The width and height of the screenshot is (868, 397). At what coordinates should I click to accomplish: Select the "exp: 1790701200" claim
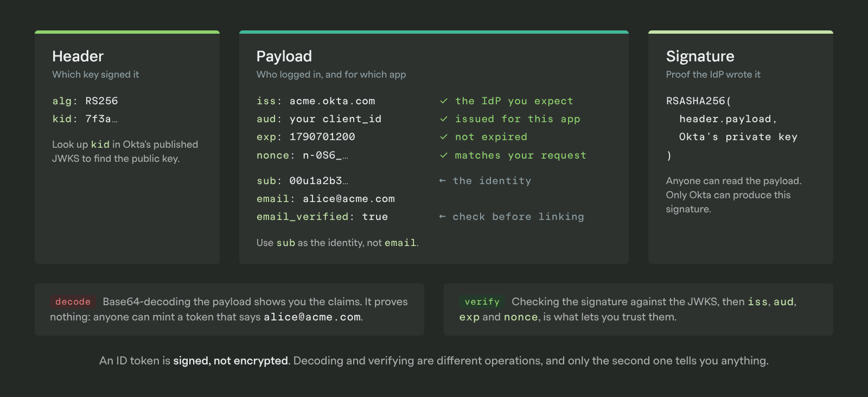point(306,137)
